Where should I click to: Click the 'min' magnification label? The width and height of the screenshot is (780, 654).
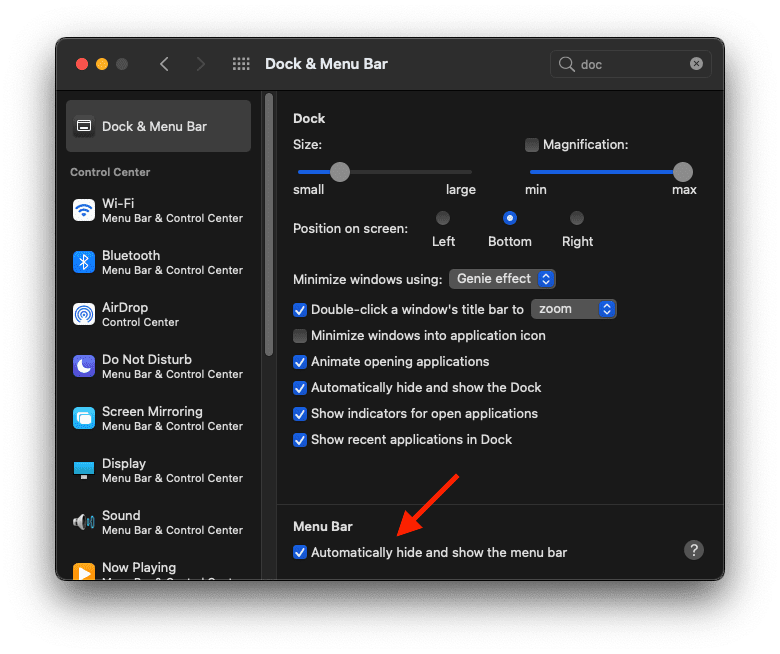pyautogui.click(x=536, y=189)
